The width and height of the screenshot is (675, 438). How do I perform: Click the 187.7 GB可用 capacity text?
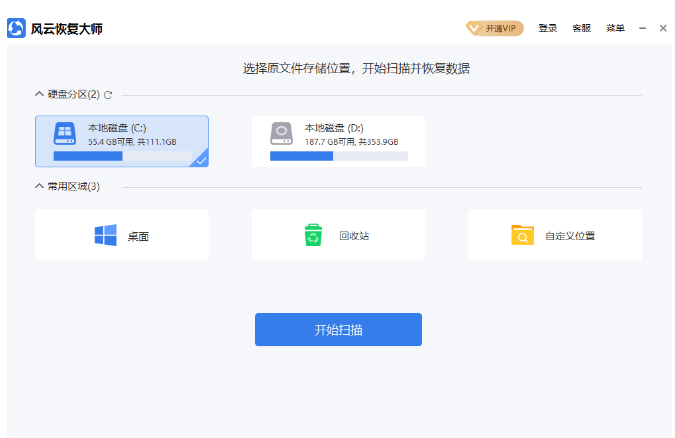click(x=352, y=142)
